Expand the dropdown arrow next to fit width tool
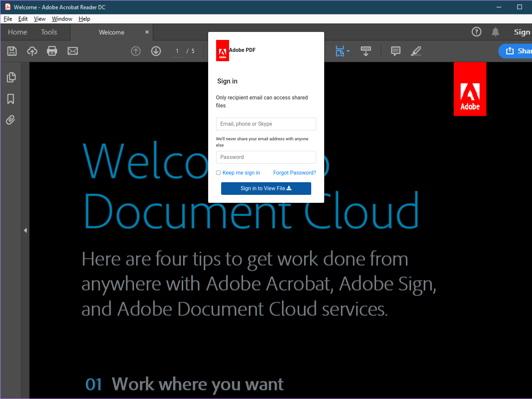 [x=348, y=51]
